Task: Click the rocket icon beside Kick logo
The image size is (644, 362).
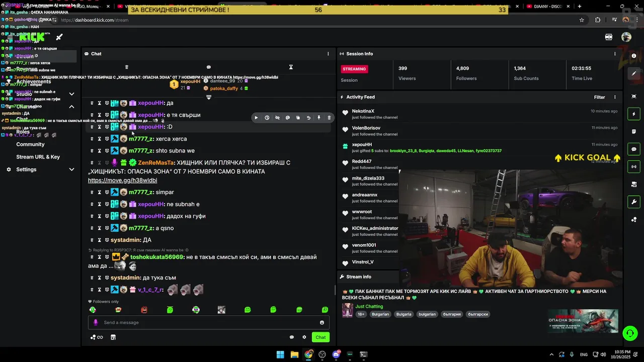Action: pyautogui.click(x=59, y=37)
